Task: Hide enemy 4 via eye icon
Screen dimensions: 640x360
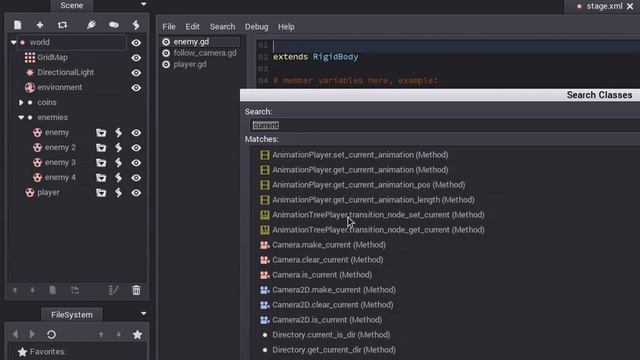Action: [136, 178]
